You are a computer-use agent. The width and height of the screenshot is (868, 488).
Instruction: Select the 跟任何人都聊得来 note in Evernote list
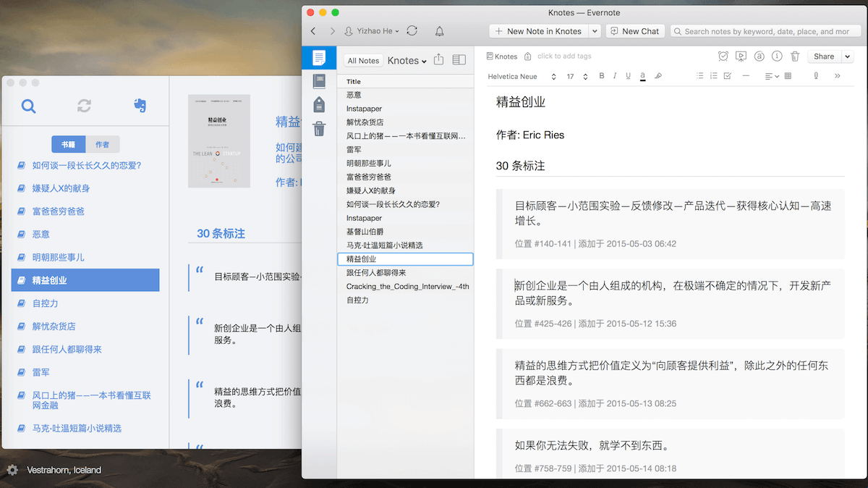pos(406,272)
